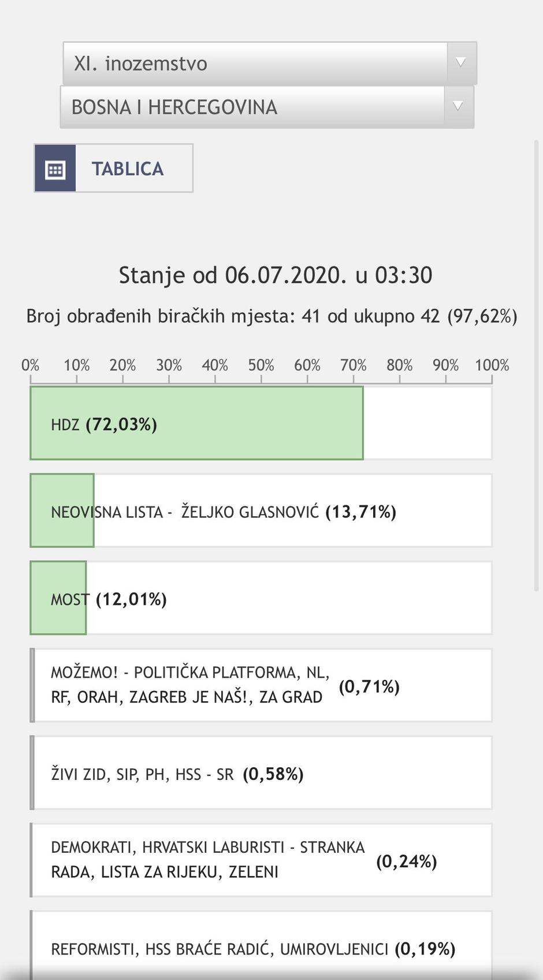Click the Broj obrađenih biračkih mjesta line
This screenshot has width=543, height=980.
[271, 316]
